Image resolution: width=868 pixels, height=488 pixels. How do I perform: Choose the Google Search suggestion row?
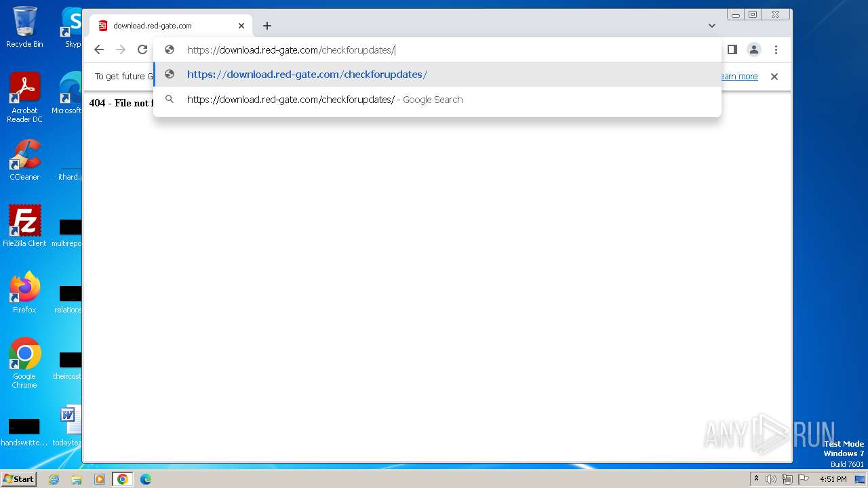pyautogui.click(x=437, y=100)
